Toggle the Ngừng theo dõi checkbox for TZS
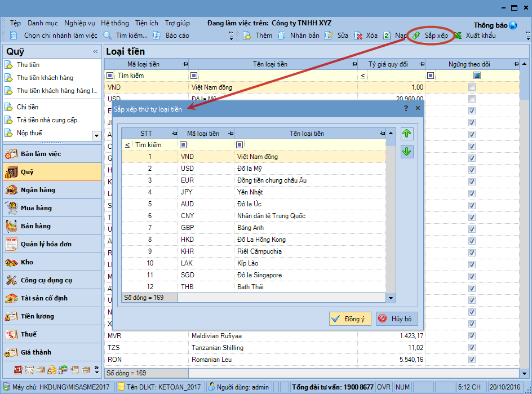 [472, 348]
